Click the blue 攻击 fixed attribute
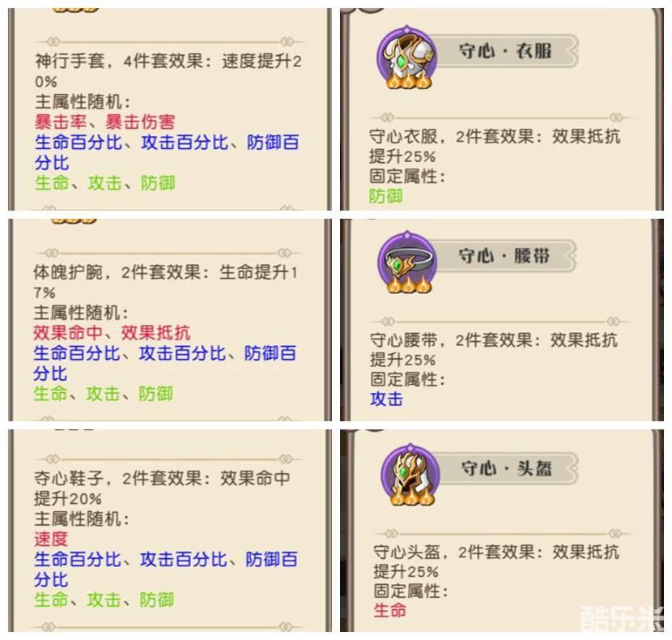 click(x=386, y=399)
